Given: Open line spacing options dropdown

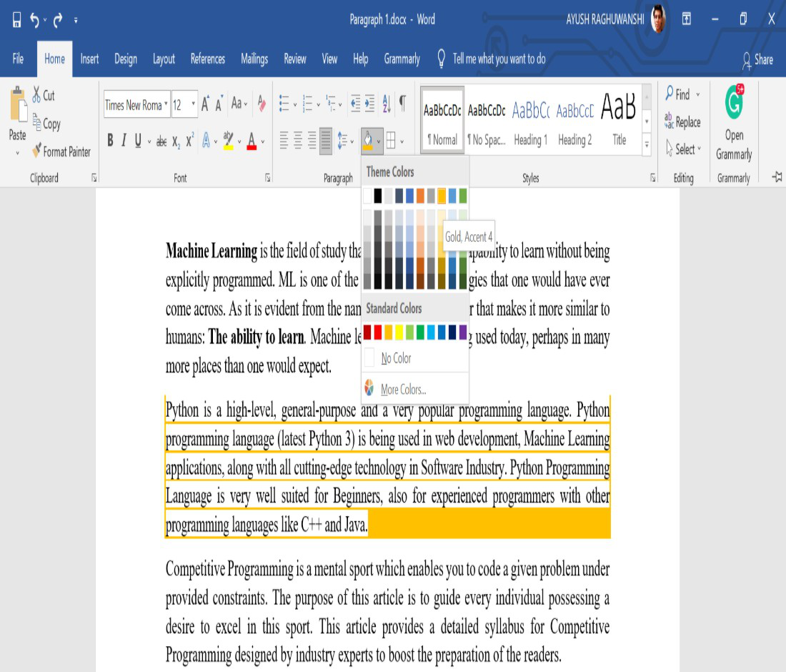Looking at the screenshot, I should pyautogui.click(x=352, y=142).
